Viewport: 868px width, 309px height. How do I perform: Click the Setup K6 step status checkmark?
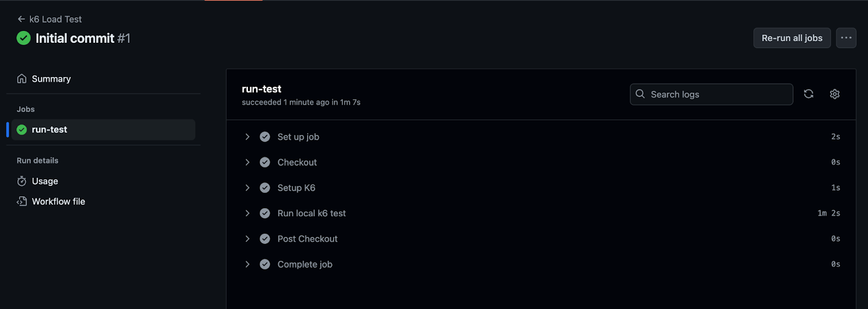[265, 188]
